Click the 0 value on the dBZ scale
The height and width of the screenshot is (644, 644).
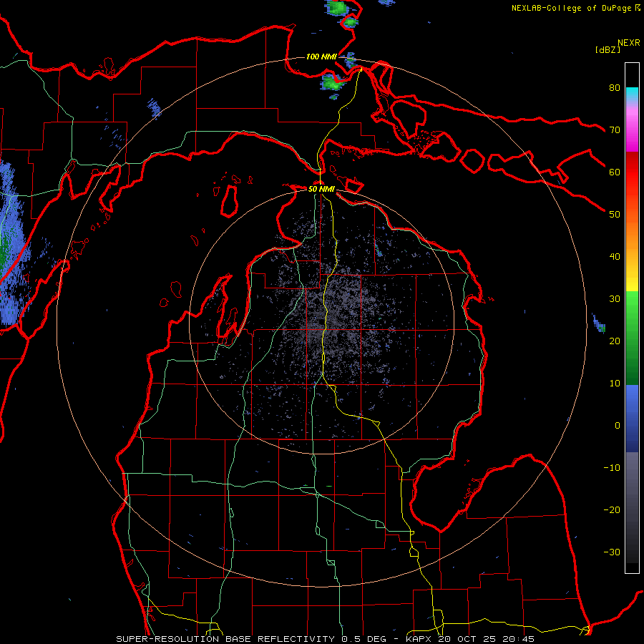(x=618, y=426)
